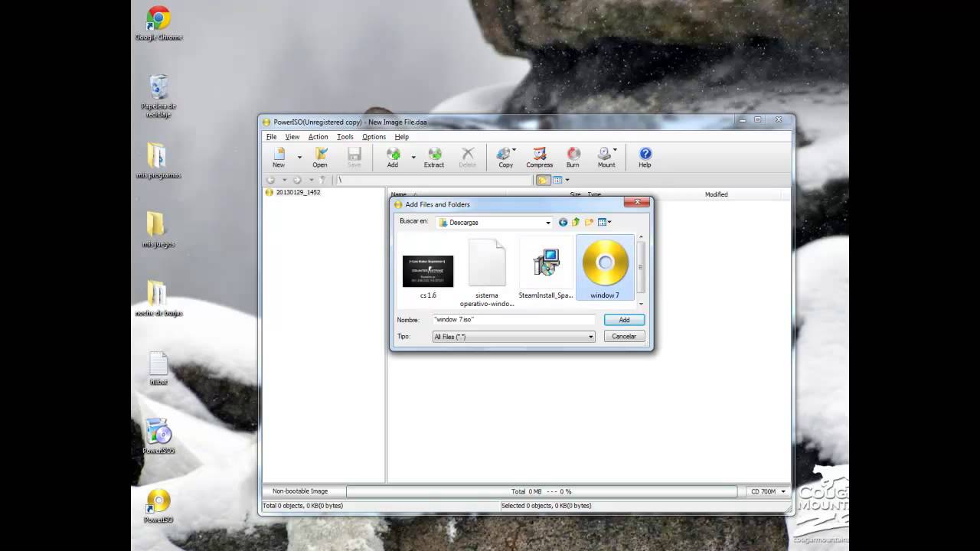Click the Compress toolbar icon

tap(540, 158)
